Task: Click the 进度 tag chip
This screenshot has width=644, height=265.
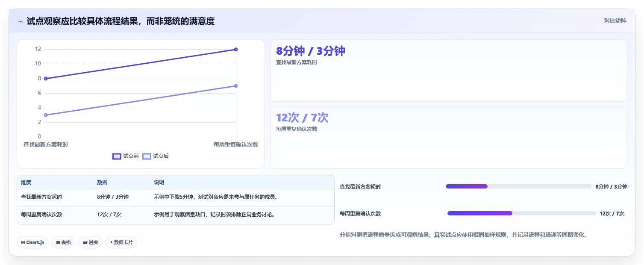Action: pyautogui.click(x=90, y=242)
